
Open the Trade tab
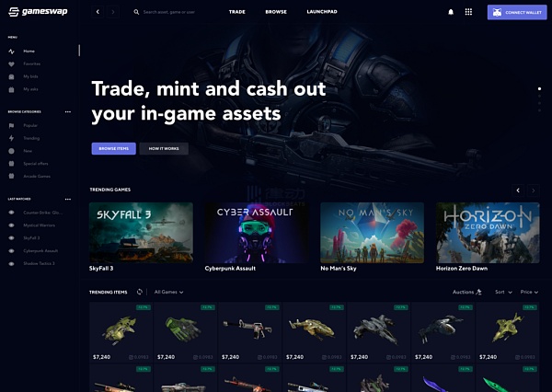(237, 12)
